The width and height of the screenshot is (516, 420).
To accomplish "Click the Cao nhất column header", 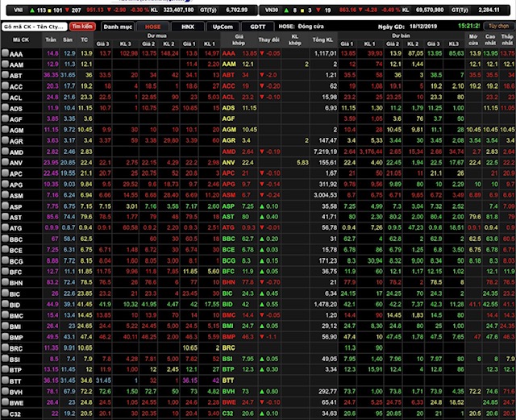I will 490,40.
